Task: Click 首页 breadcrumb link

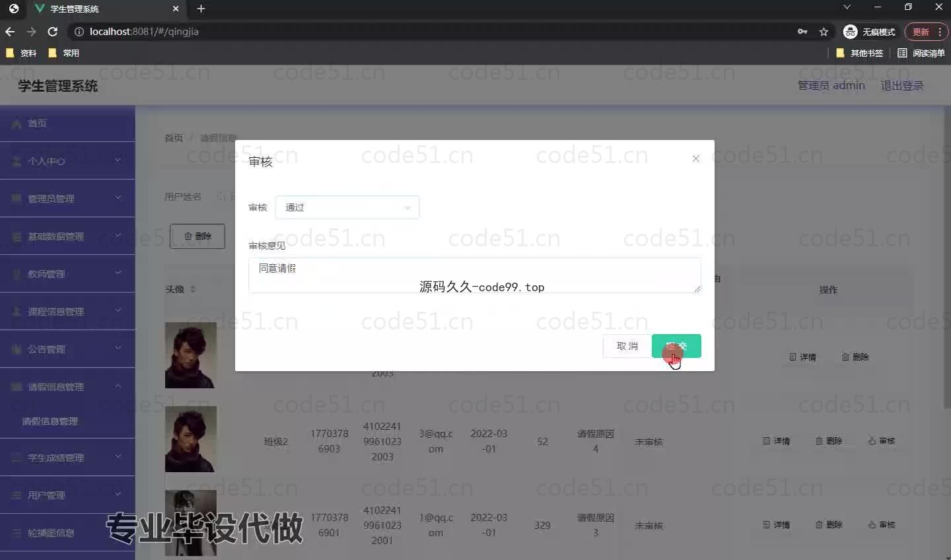Action: tap(174, 138)
